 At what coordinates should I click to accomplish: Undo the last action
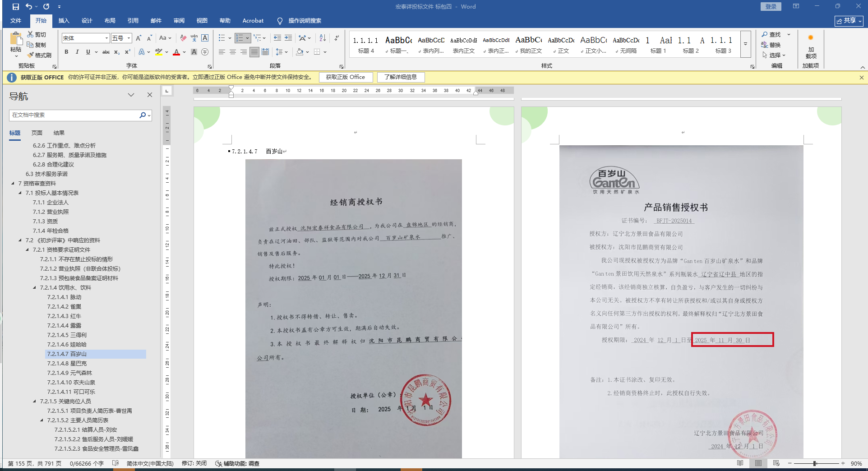coord(29,7)
